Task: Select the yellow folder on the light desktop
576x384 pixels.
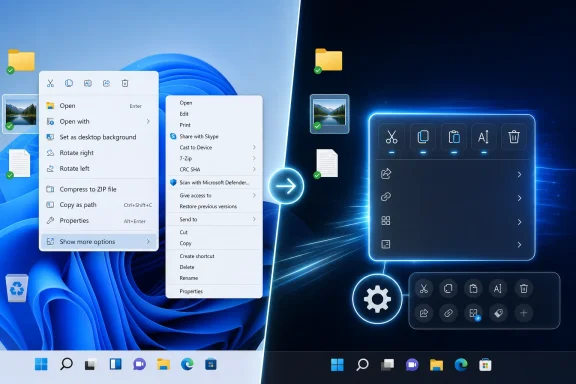Action: [x=21, y=61]
